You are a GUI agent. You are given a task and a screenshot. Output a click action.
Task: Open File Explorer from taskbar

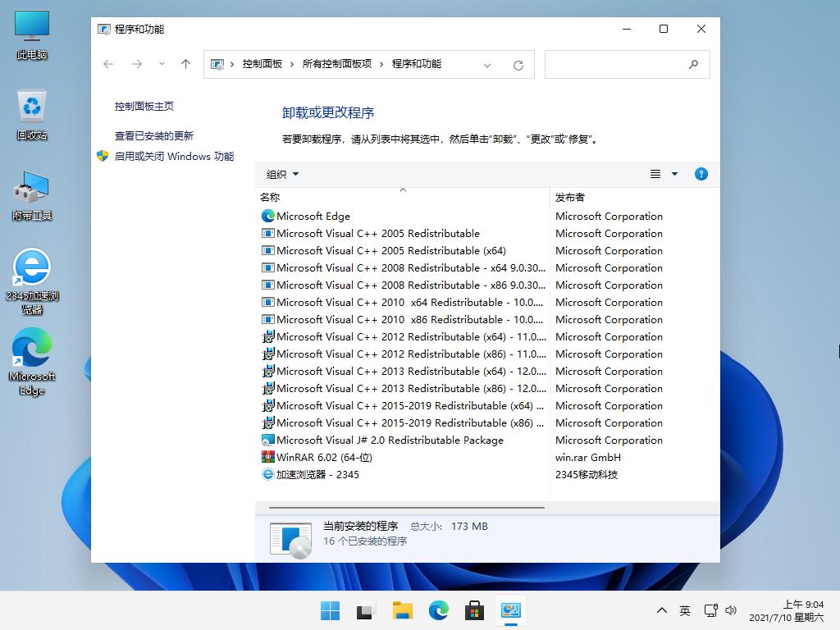[402, 610]
